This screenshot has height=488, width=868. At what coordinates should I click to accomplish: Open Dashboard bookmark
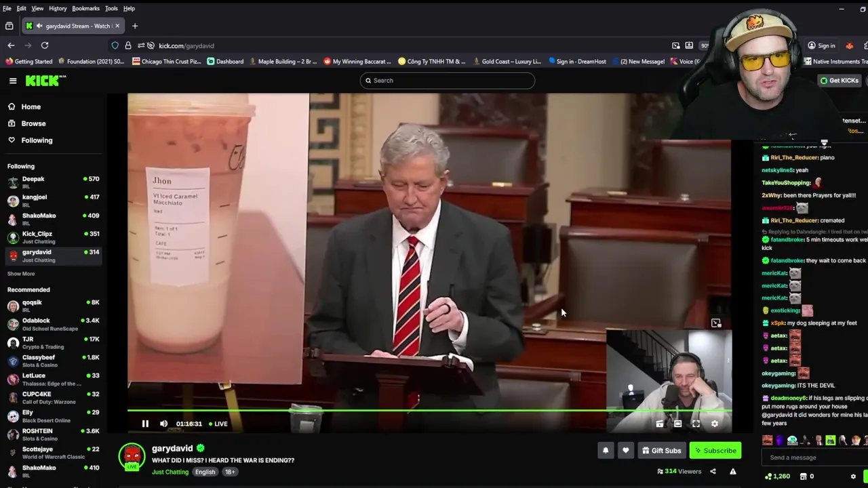(225, 61)
